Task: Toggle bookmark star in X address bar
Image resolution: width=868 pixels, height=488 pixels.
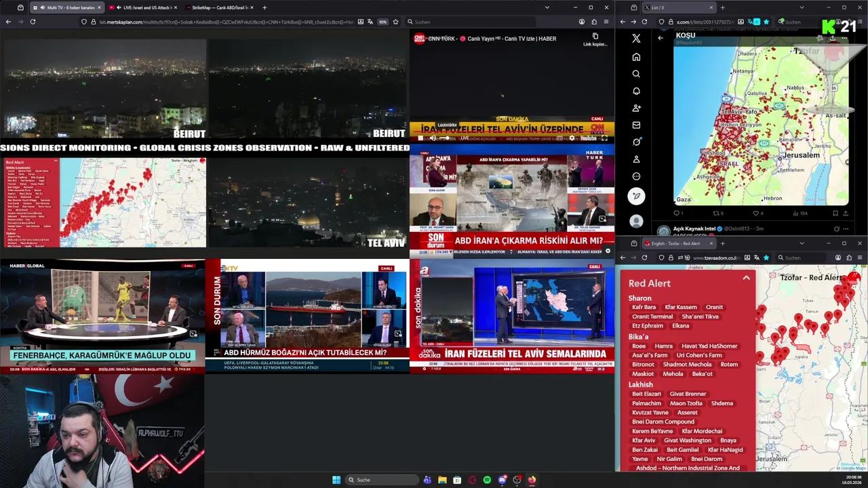Action: (766, 22)
